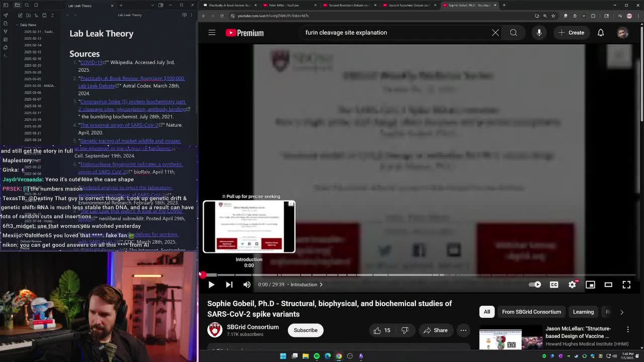Open a new Obsidian tab
Screen dimensions: 644x362
tap(121, 5)
